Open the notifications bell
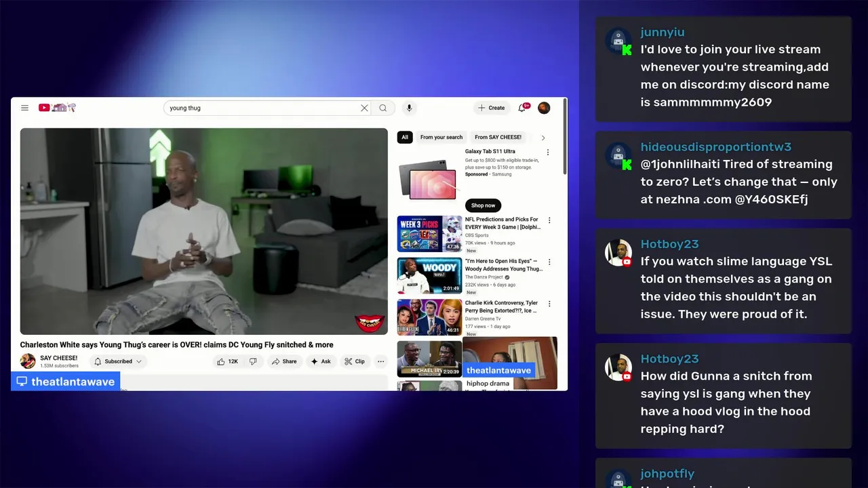The image size is (868, 488). tap(523, 108)
